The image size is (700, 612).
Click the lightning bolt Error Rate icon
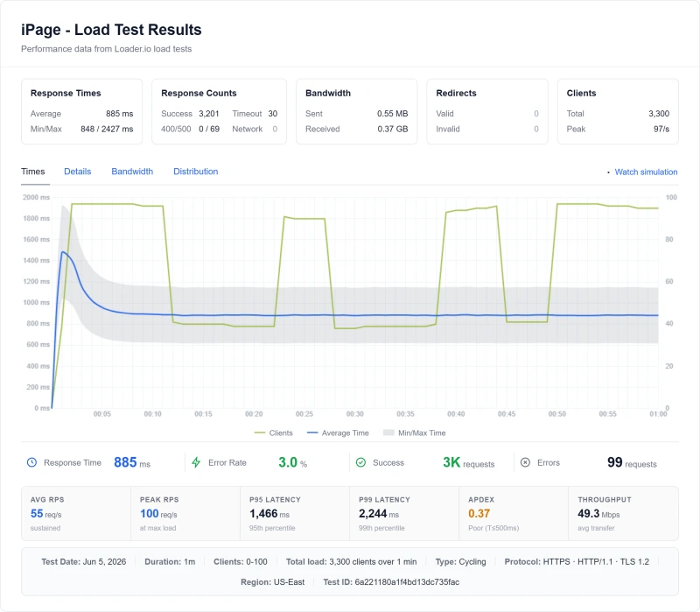coord(196,462)
